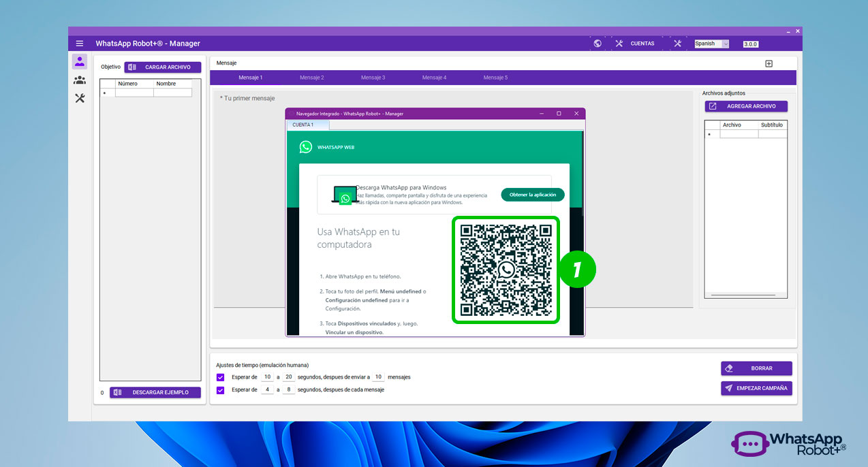
Task: Switch to the Mensaje 2 tab
Action: pos(311,78)
